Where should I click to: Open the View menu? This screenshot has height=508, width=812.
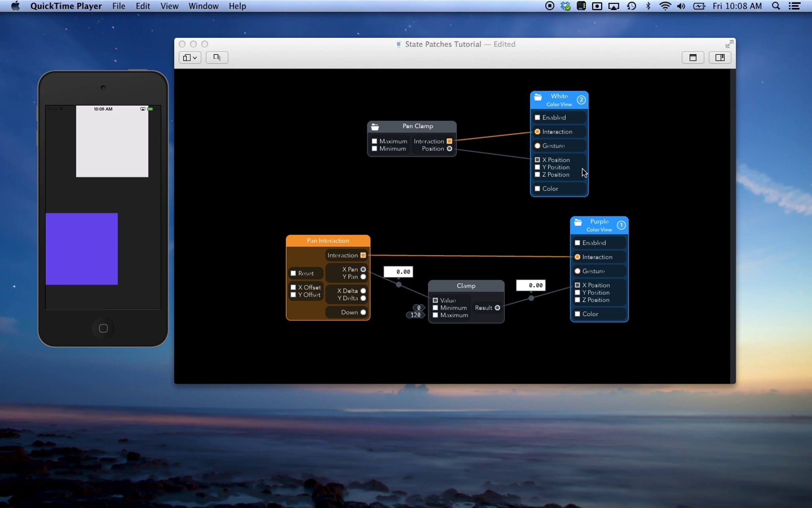click(x=169, y=6)
